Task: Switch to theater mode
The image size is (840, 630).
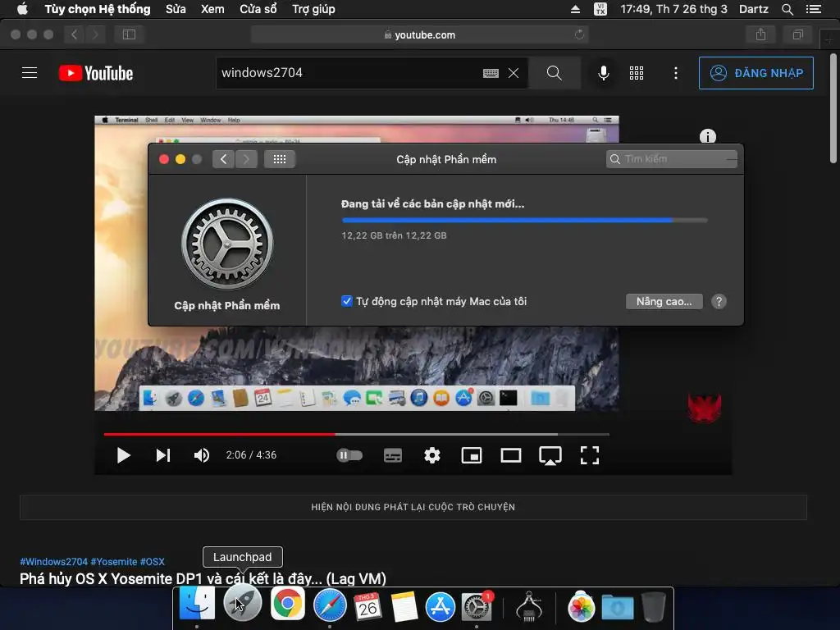Action: pos(510,455)
